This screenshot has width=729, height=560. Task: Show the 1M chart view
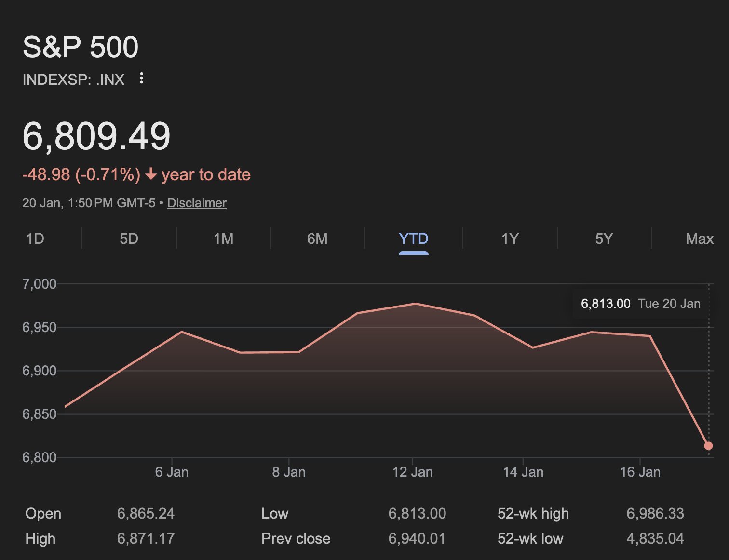(x=223, y=239)
